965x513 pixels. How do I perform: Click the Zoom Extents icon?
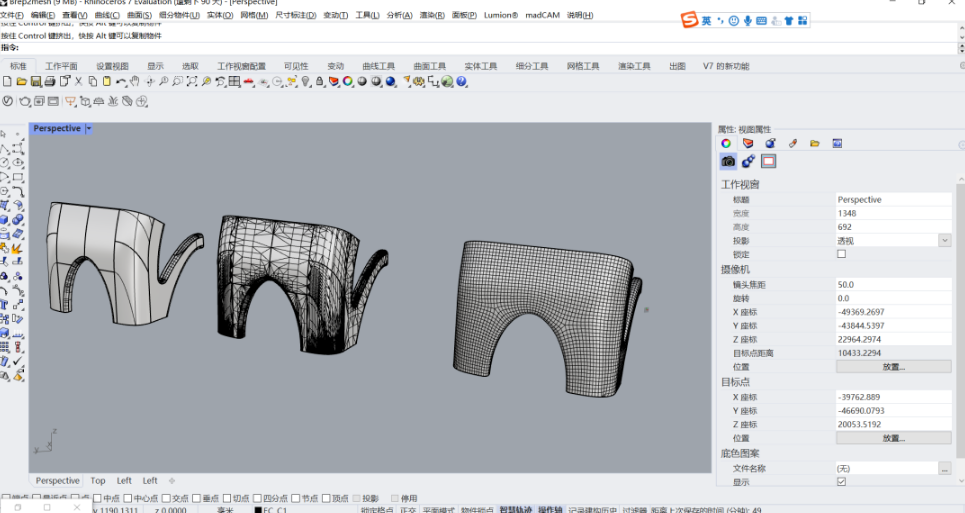[192, 81]
